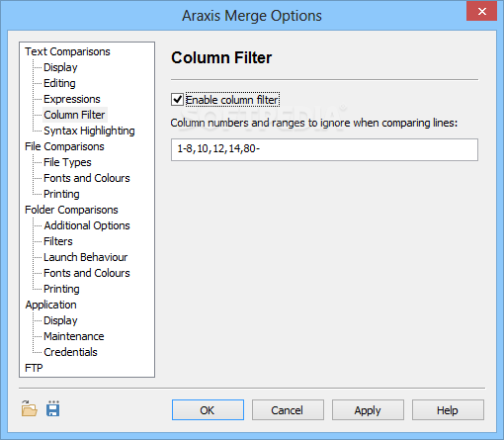Close the Araxis Merge Options window

tap(481, 12)
